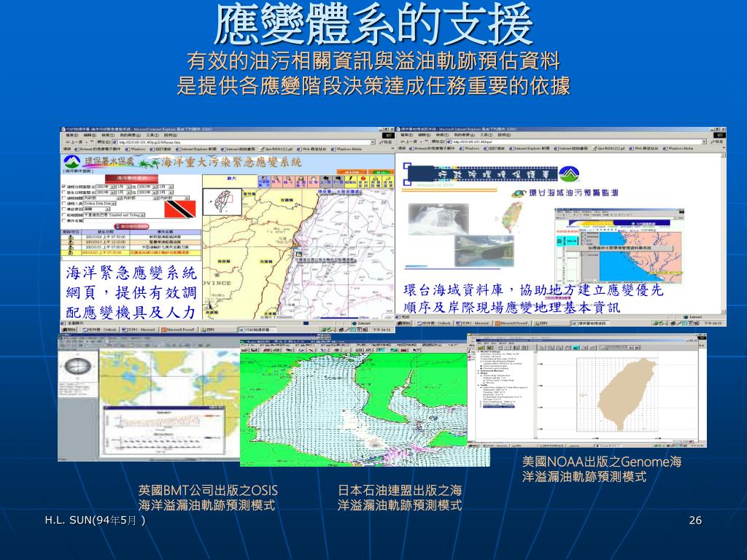The image size is (747, 560).
Task: Click the locate icon in second event table row
Action: [x=71, y=242]
